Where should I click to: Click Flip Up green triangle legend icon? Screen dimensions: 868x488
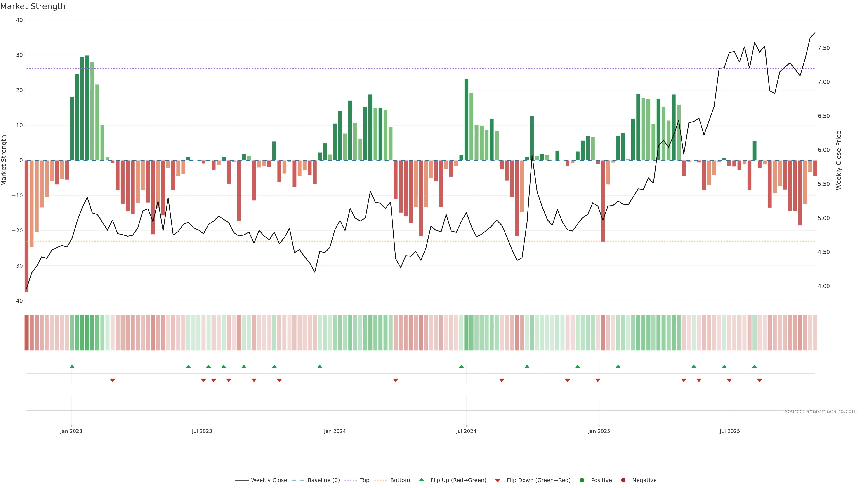pyautogui.click(x=421, y=480)
